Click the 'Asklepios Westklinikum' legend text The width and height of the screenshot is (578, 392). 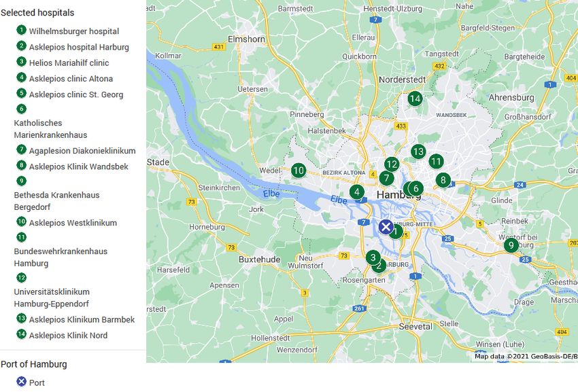(73, 223)
